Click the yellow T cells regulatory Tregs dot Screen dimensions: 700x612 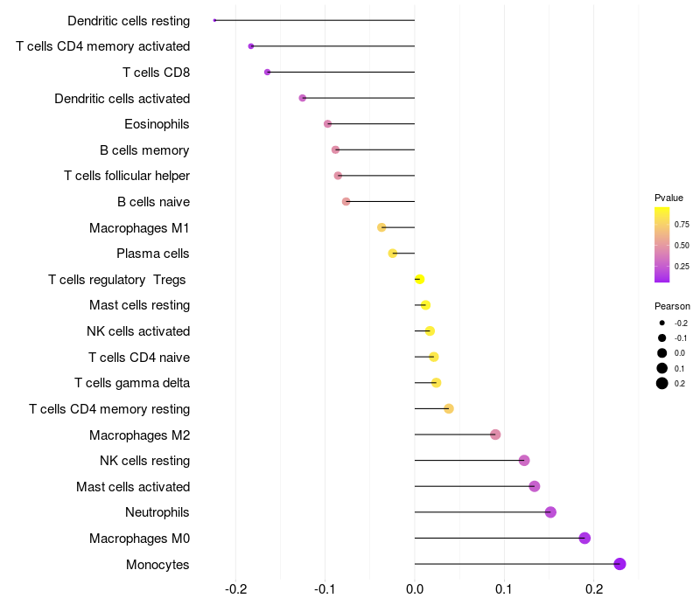coord(419,279)
